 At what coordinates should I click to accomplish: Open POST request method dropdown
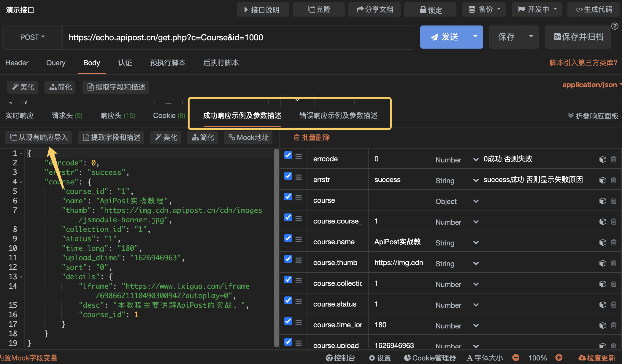[x=33, y=37]
